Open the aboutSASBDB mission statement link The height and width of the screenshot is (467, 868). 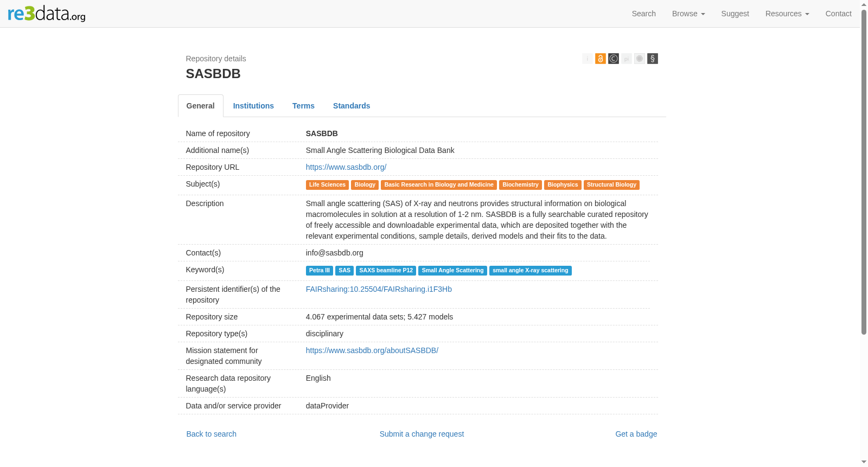point(372,350)
